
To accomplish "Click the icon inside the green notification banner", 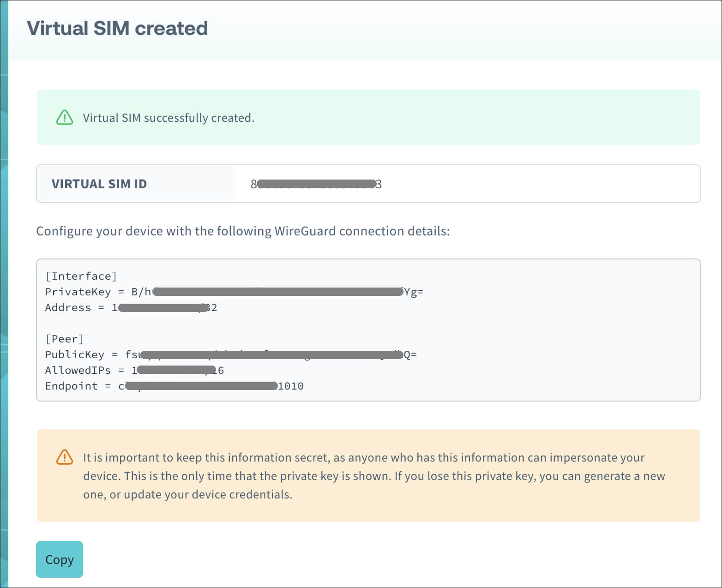I will tap(64, 118).
